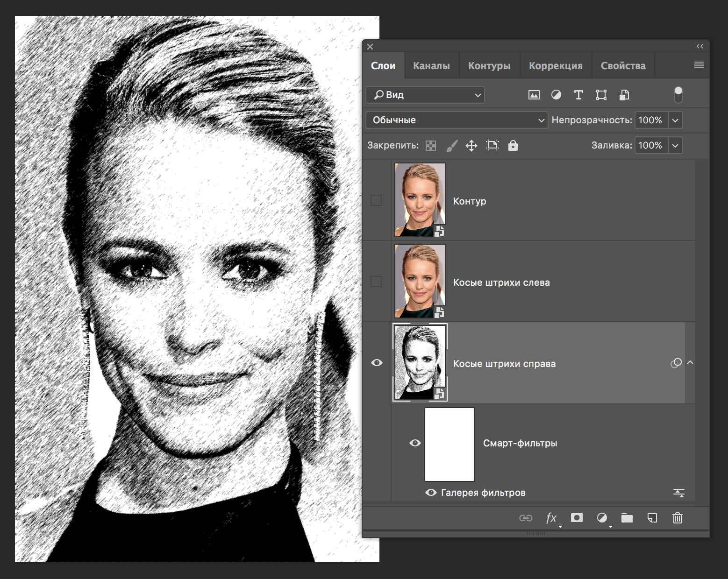
Task: Add a layer mask to the selected layer
Action: (x=577, y=518)
